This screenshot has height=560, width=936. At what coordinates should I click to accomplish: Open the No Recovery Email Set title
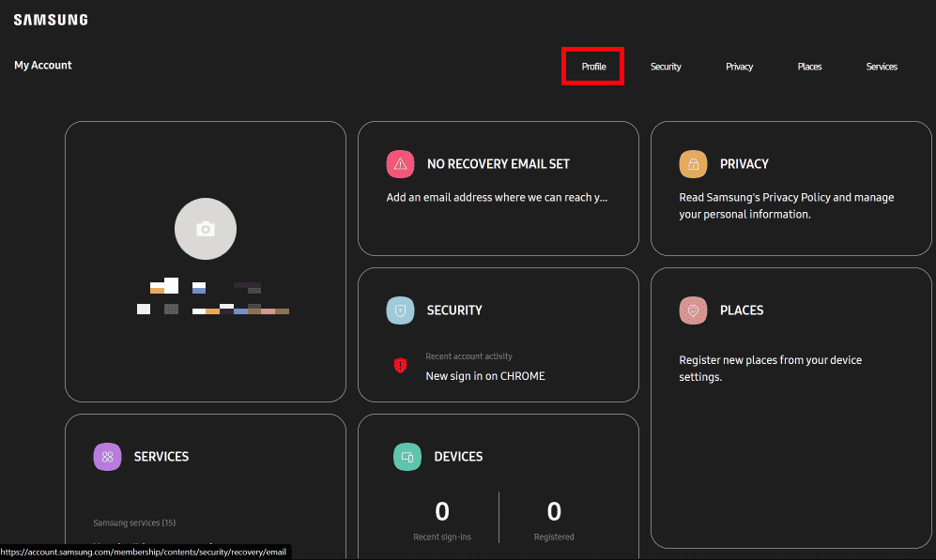[499, 164]
